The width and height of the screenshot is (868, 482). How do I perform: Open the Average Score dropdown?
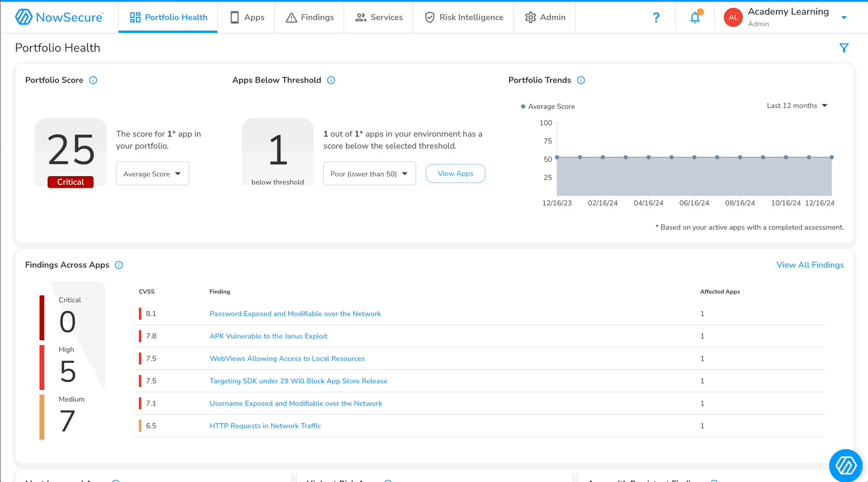153,173
